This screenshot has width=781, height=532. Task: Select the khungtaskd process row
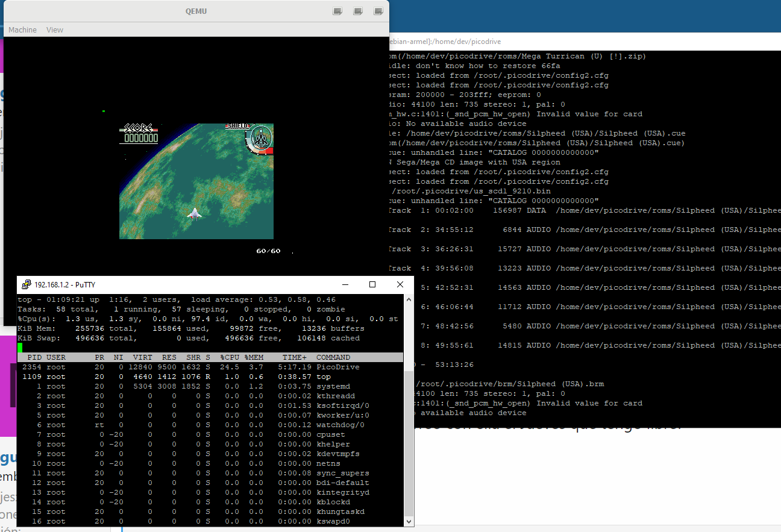[210, 512]
